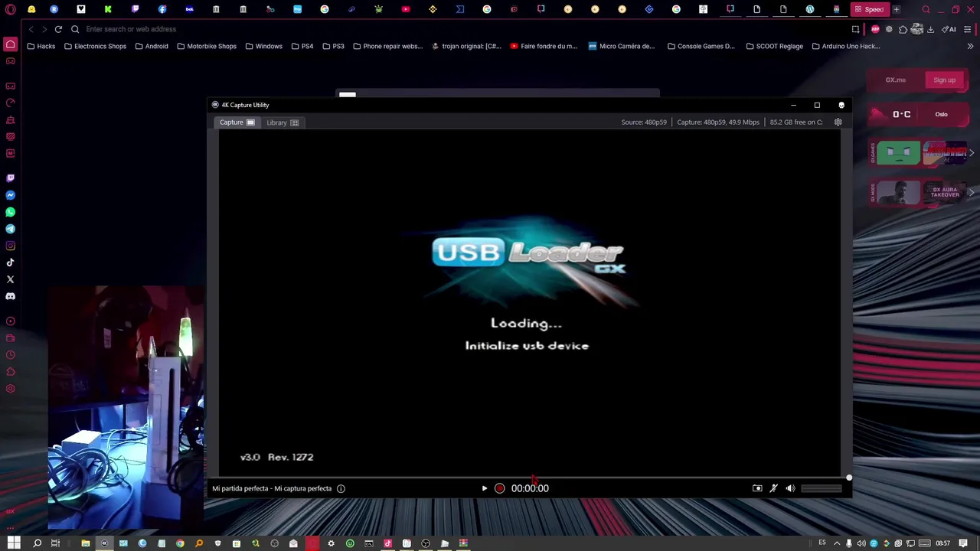
Task: Adjust the volume slider in 4K Capture Utility
Action: click(821, 488)
